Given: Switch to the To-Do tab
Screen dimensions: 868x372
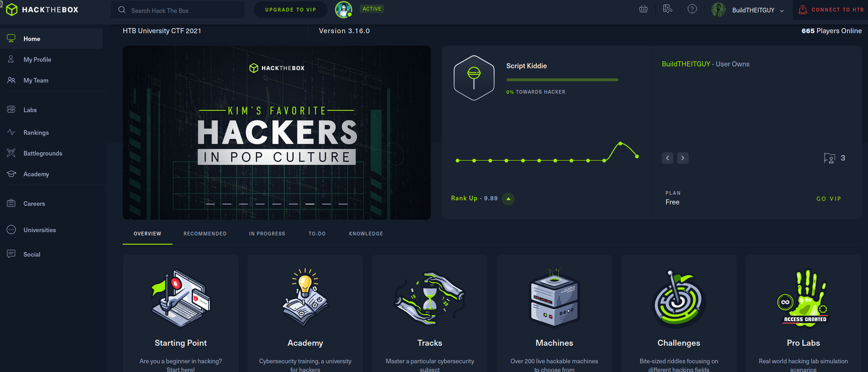Looking at the screenshot, I should click(x=317, y=234).
